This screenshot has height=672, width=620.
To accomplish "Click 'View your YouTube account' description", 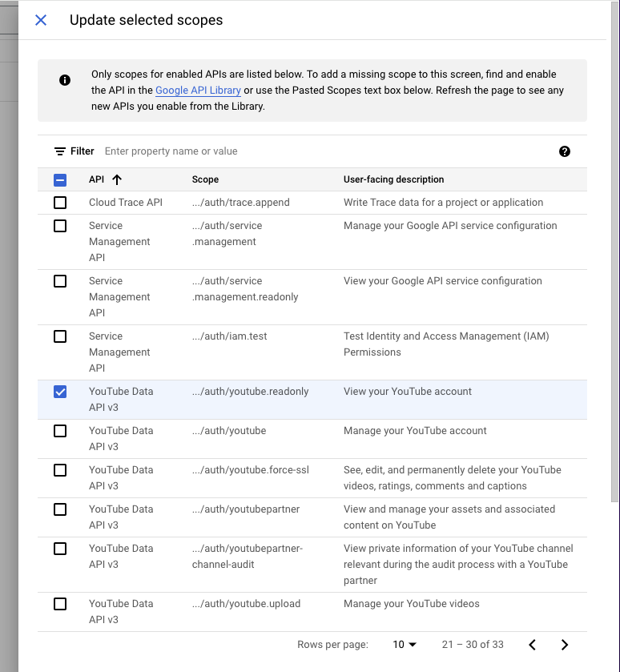I will 408,392.
